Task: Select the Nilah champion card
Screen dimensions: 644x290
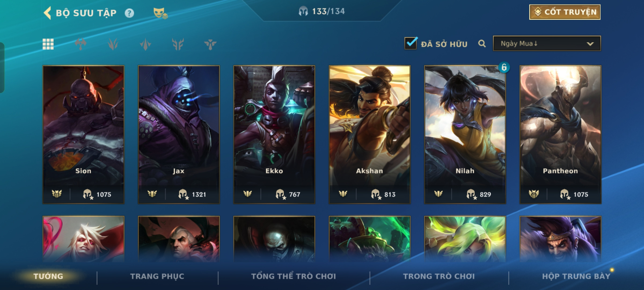Action: tap(465, 135)
